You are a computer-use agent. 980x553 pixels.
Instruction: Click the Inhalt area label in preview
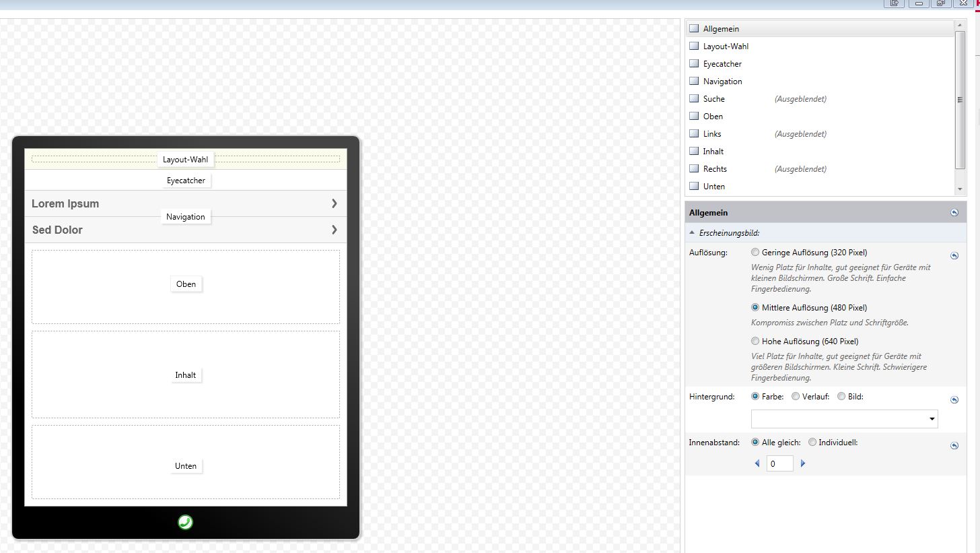(185, 375)
